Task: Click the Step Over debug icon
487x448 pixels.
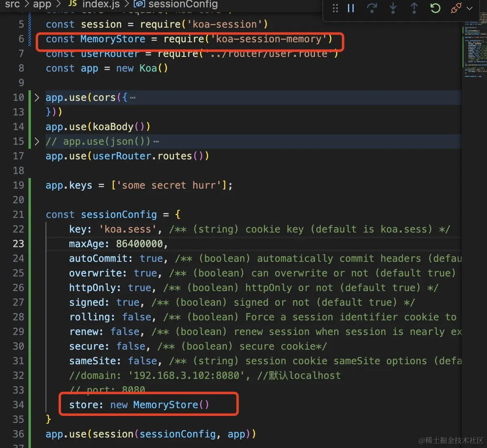Action: tap(372, 8)
